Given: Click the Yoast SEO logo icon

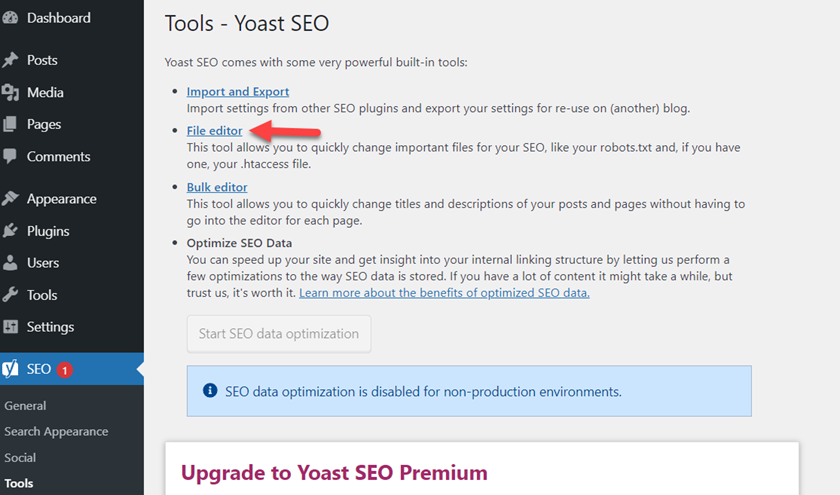Looking at the screenshot, I should pyautogui.click(x=10, y=369).
